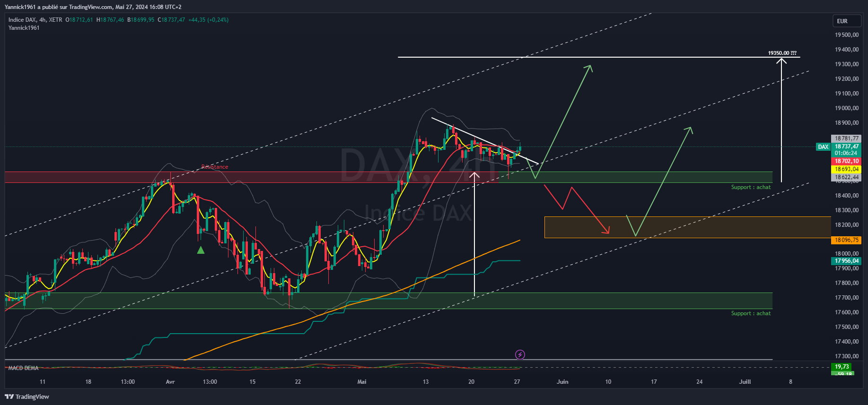Click the Juin date axis label
The image size is (868, 405).
tap(562, 382)
